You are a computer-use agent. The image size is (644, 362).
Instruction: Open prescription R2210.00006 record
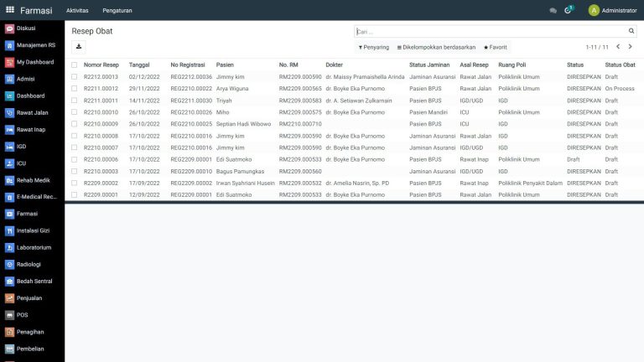[x=354, y=159]
